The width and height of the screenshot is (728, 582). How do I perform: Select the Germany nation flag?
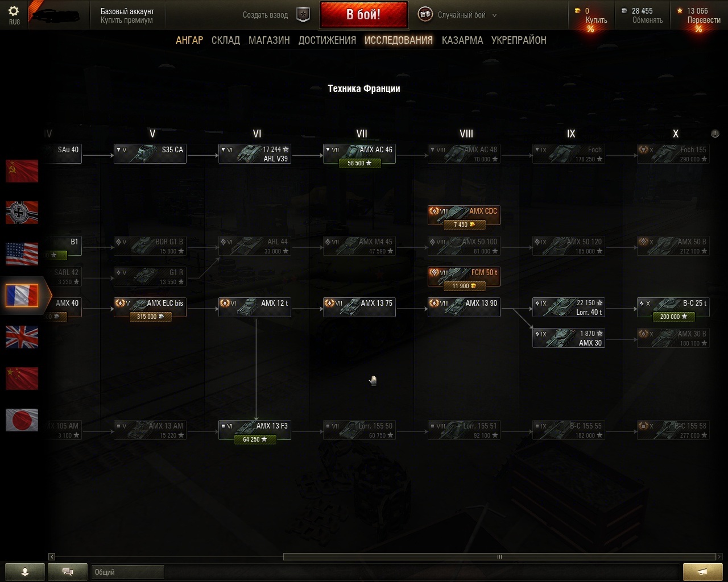point(22,213)
